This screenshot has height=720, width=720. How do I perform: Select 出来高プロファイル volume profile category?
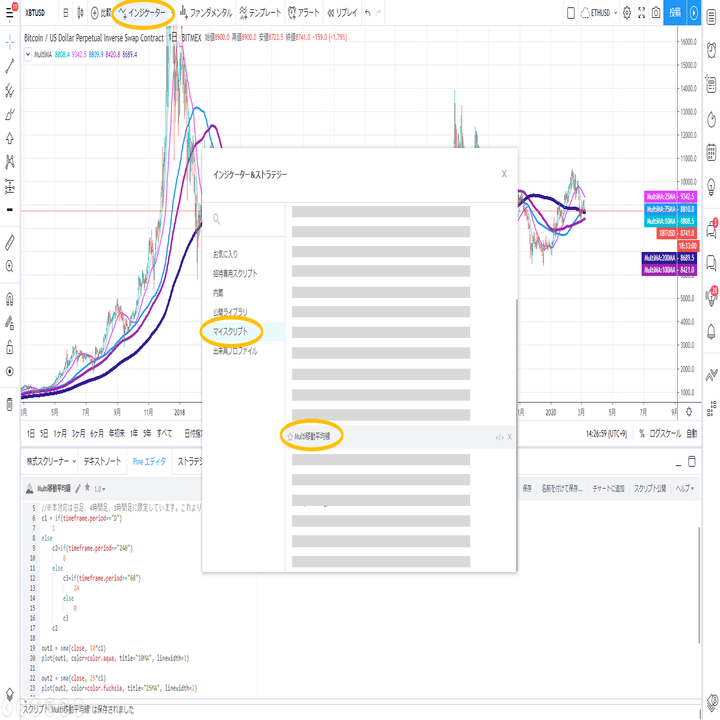tap(235, 351)
